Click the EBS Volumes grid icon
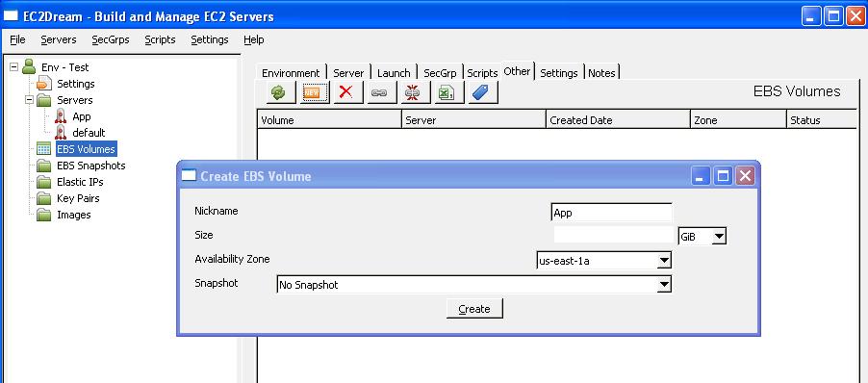This screenshot has height=383, width=868. click(43, 149)
